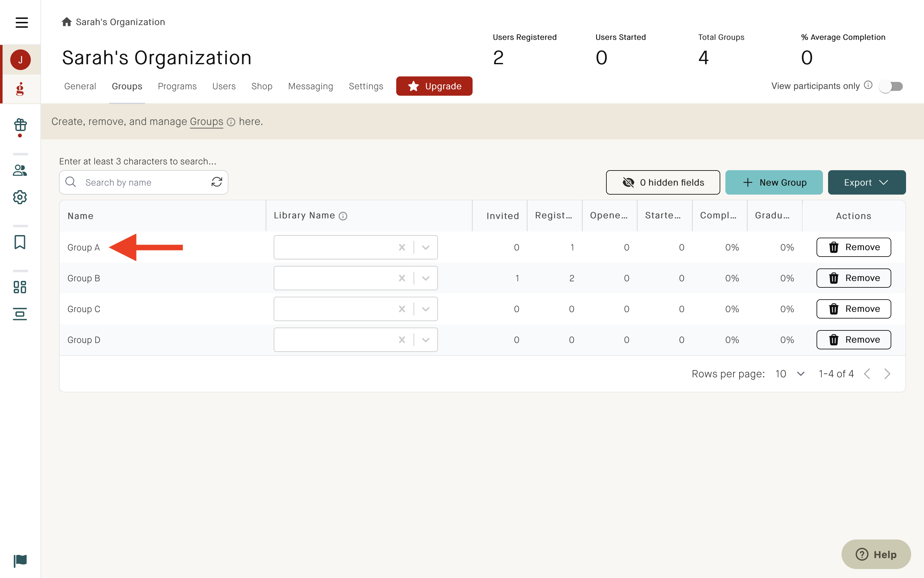This screenshot has height=578, width=924.
Task: Go to previous page of results
Action: (867, 373)
